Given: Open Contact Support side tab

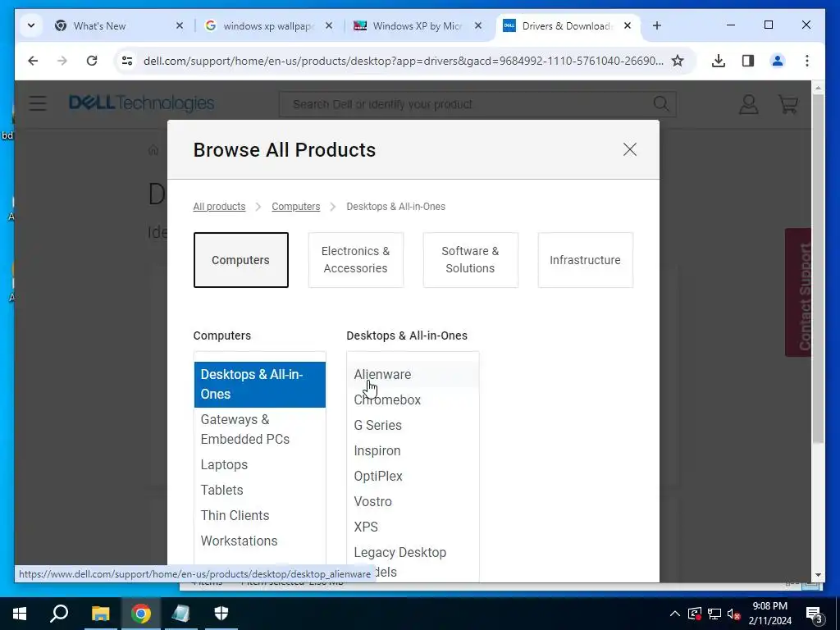Looking at the screenshot, I should (x=798, y=293).
